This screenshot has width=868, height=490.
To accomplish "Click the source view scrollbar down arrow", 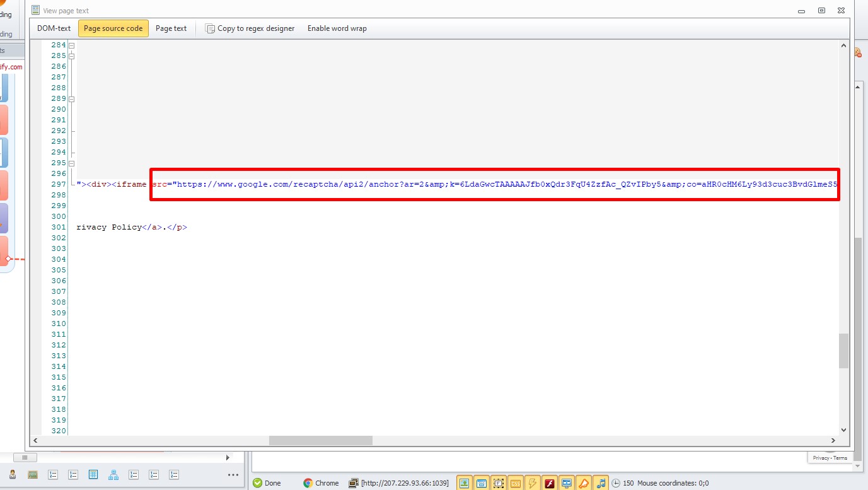I will click(x=843, y=429).
